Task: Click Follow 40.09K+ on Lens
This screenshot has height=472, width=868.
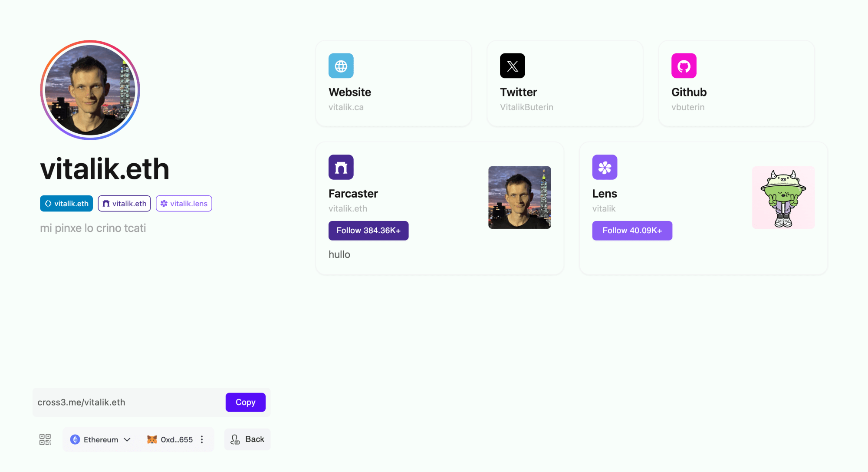Action: point(632,230)
